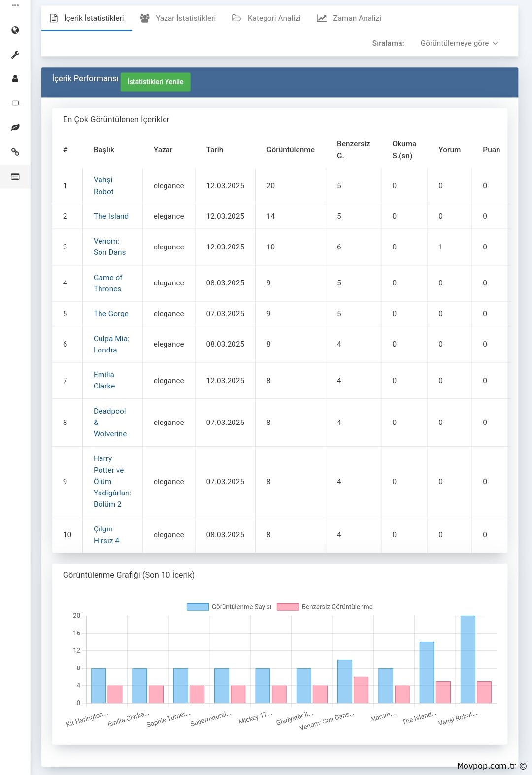Toggle the Benzersiz Görüntülenme pink legend swatch
Image resolution: width=532 pixels, height=775 pixels.
[288, 607]
